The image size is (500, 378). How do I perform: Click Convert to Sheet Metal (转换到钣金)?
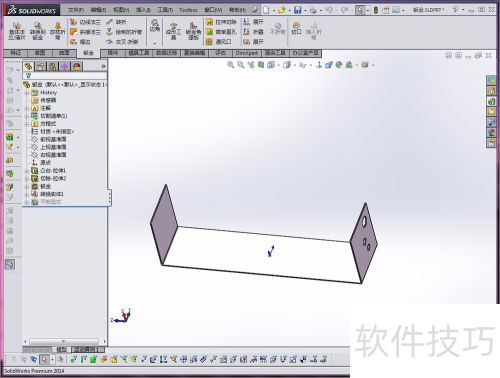(38, 31)
